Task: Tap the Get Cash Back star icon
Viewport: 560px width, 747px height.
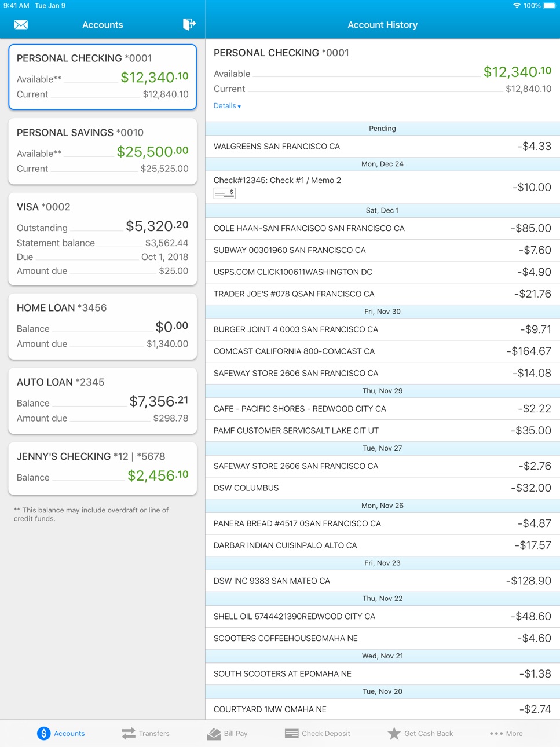Action: click(x=394, y=733)
